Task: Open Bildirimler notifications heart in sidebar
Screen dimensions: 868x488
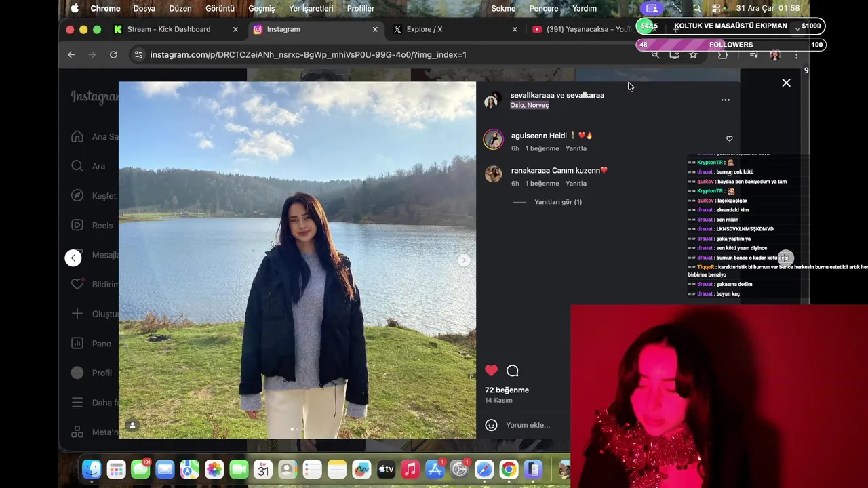Action: pyautogui.click(x=77, y=284)
